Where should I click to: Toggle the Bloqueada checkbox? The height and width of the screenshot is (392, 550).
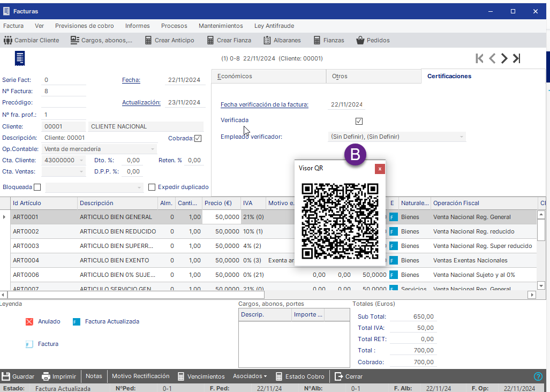pyautogui.click(x=37, y=187)
